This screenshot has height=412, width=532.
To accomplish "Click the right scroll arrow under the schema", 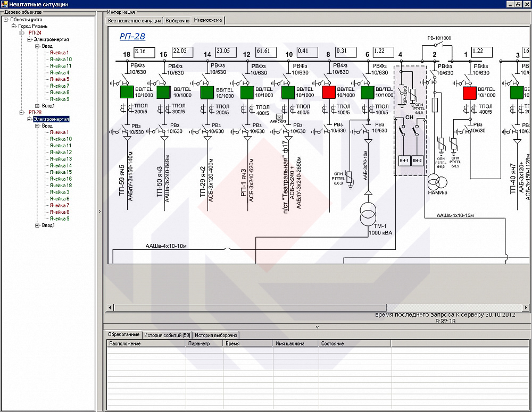I will tap(526, 308).
